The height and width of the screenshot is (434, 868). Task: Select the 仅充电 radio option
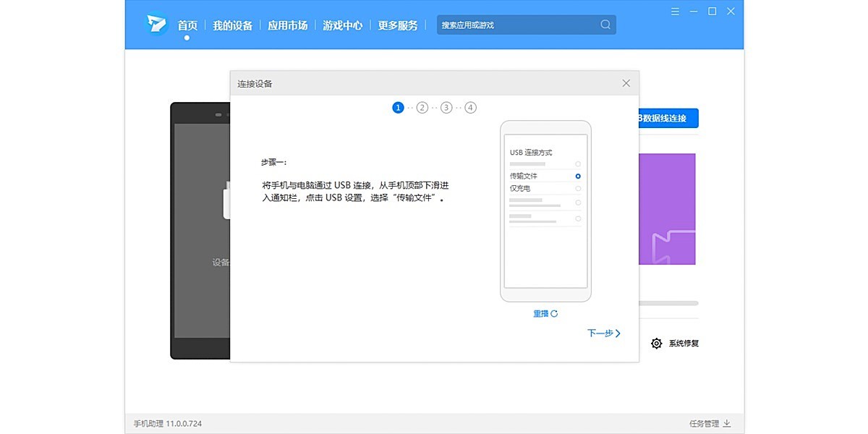coord(577,187)
